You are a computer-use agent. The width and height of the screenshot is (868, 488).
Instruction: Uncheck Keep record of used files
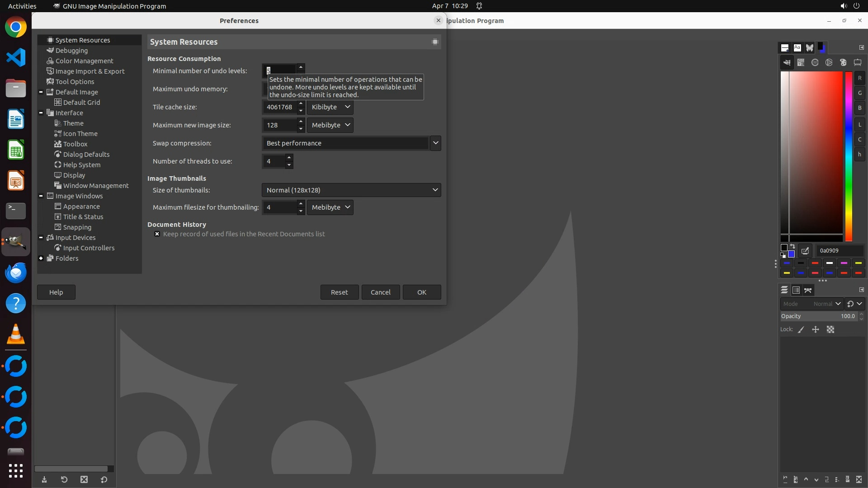pyautogui.click(x=157, y=234)
